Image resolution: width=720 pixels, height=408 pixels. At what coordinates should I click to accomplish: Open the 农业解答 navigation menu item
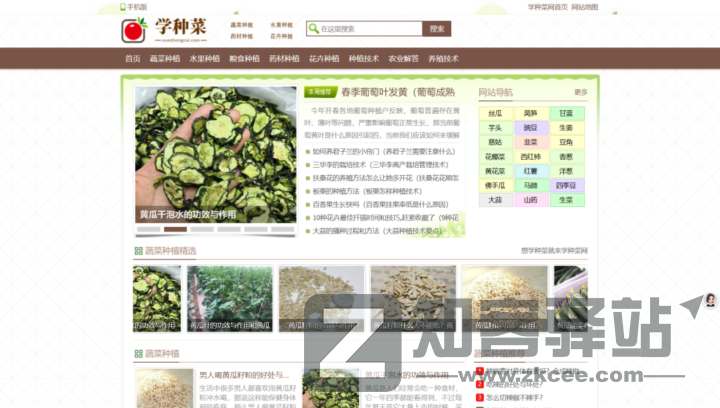point(403,59)
